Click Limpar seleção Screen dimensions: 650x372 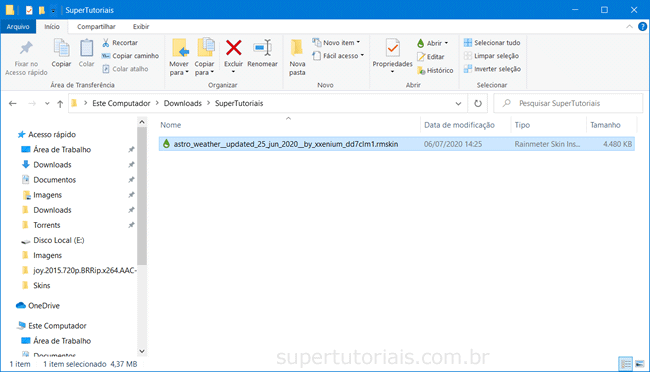click(491, 56)
